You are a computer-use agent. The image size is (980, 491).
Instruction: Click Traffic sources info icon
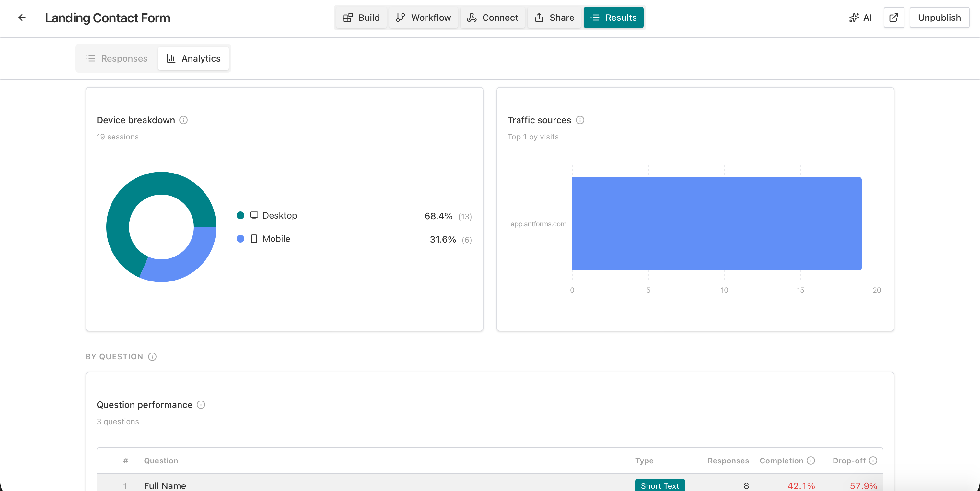point(580,120)
